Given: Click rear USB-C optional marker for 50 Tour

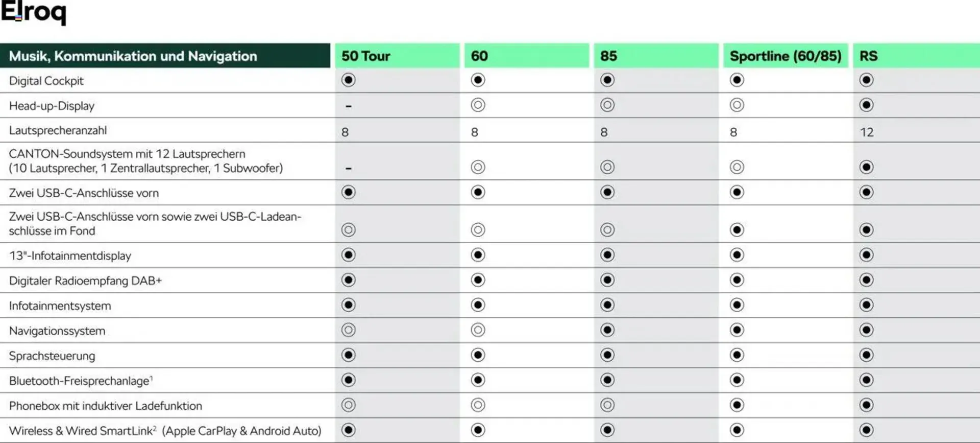Looking at the screenshot, I should tap(349, 230).
